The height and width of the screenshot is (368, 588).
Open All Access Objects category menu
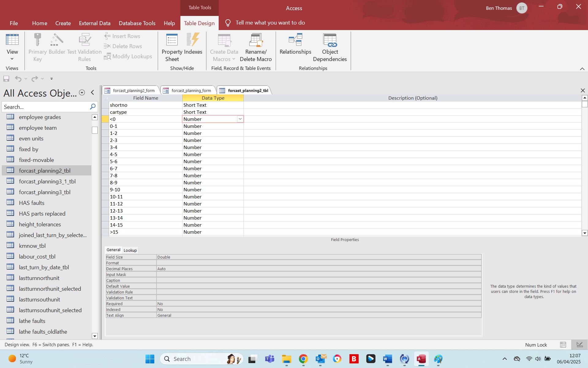pyautogui.click(x=82, y=93)
